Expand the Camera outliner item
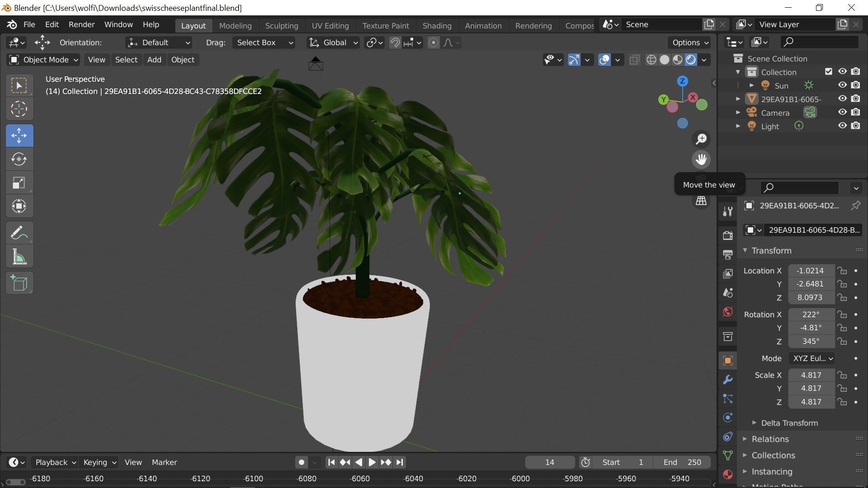Image resolution: width=868 pixels, height=488 pixels. [x=738, y=113]
